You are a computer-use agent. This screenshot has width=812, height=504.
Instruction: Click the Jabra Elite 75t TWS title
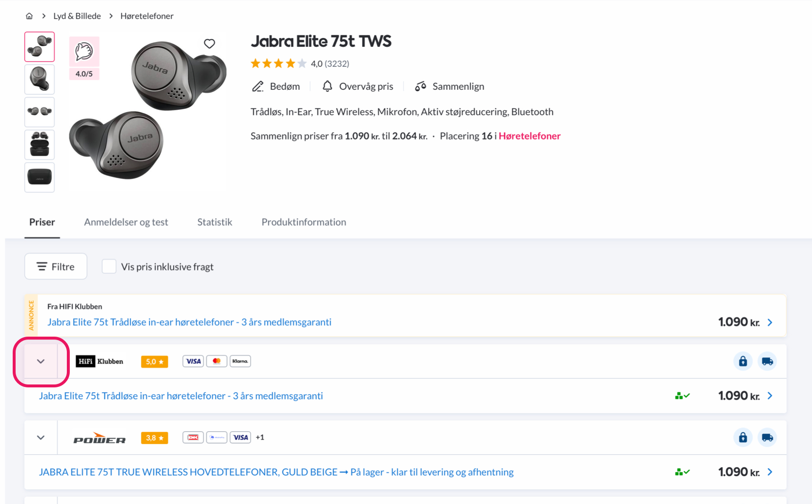[x=321, y=41]
